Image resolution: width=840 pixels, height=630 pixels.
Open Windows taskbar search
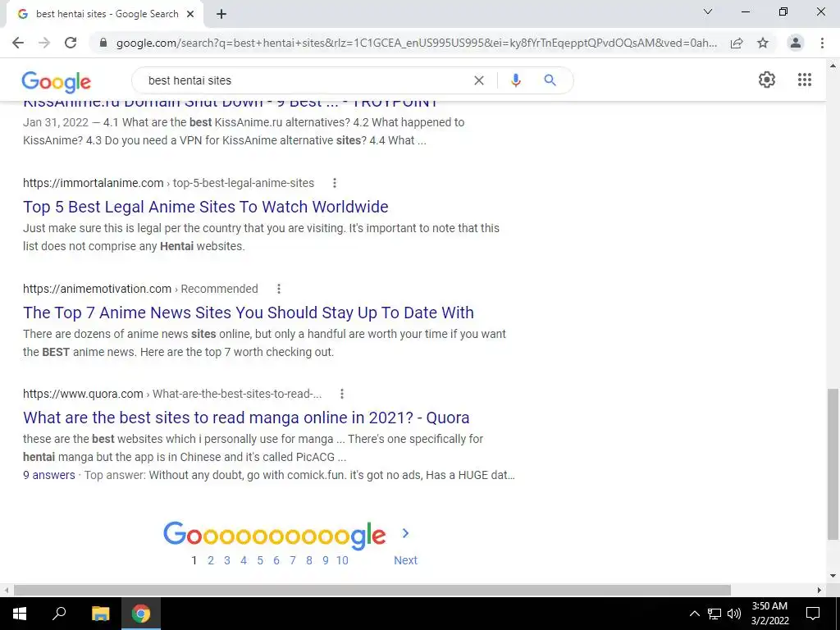tap(59, 614)
